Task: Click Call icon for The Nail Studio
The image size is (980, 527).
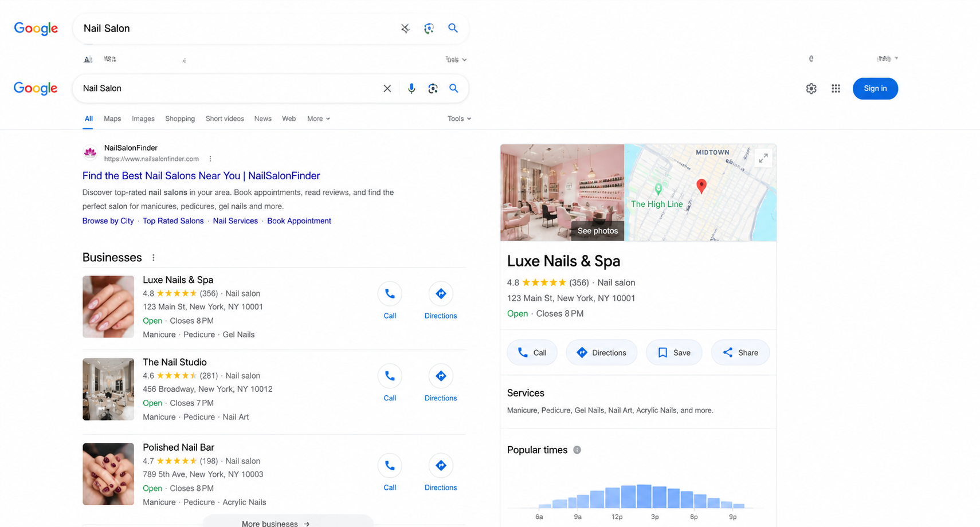Action: [x=390, y=376]
